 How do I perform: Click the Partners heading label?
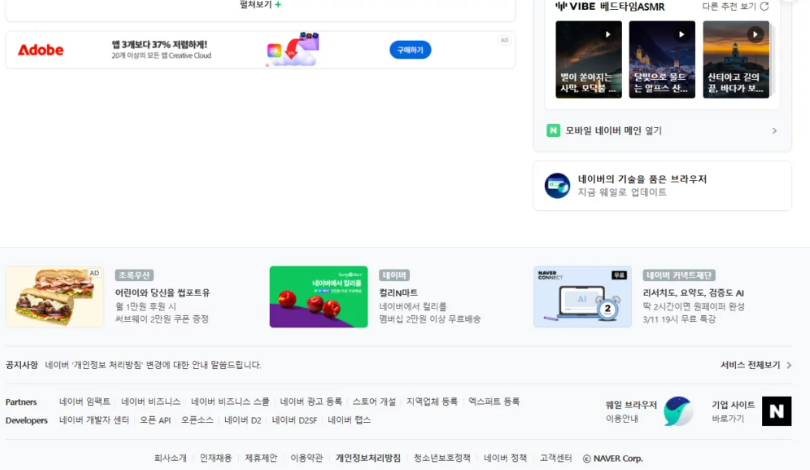[x=21, y=402]
